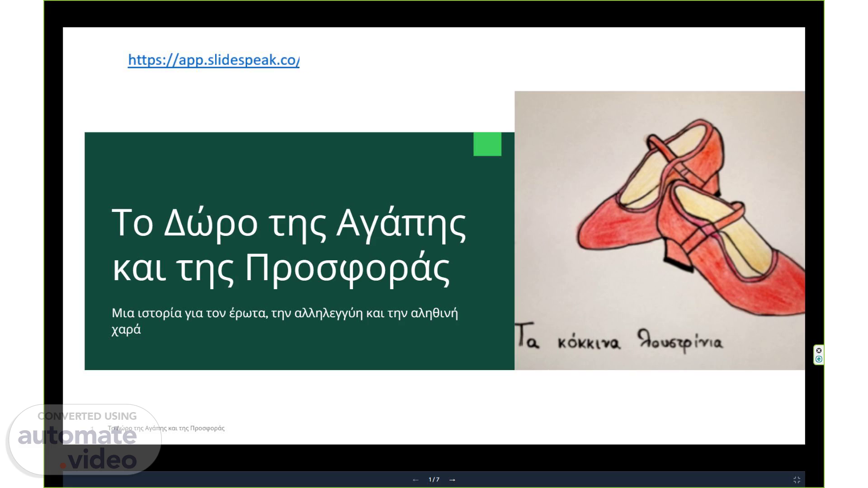Screen dimensions: 868x488
Task: Click the automate.video watermark logo
Action: click(x=77, y=436)
